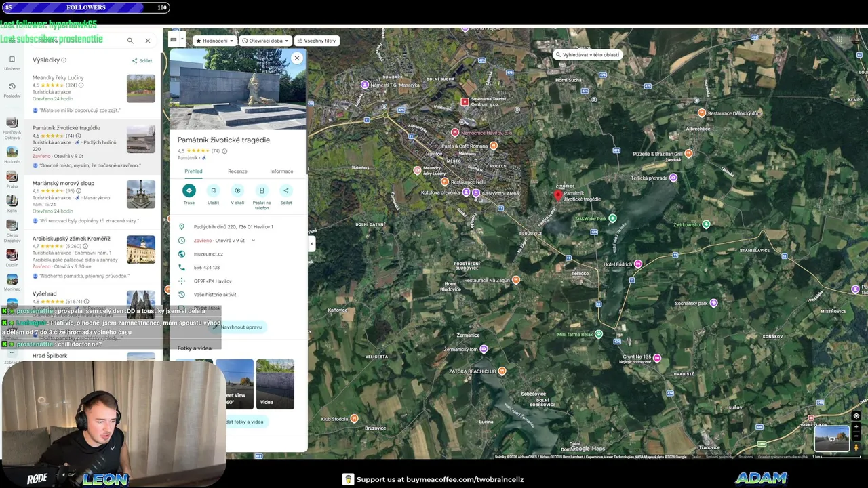The width and height of the screenshot is (868, 488).
Task: Click Hotel Fridrich pink map marker
Action: (637, 264)
